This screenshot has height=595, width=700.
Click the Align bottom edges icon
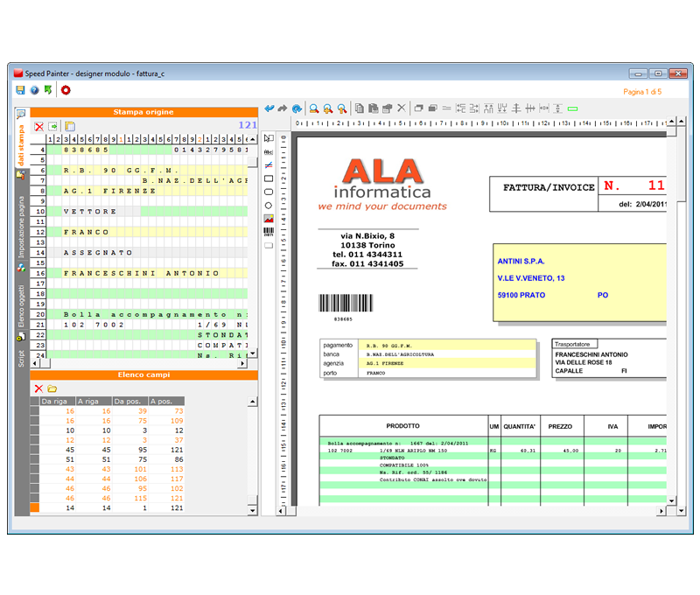[x=502, y=108]
